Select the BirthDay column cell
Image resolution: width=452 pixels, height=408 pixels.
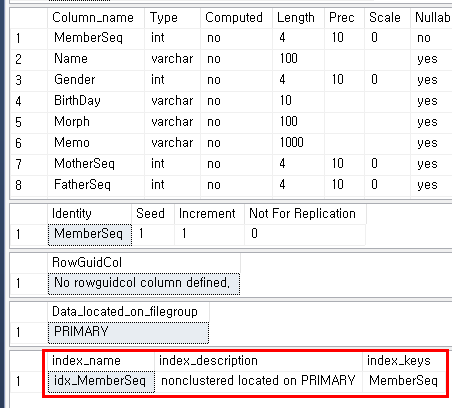[x=96, y=101]
